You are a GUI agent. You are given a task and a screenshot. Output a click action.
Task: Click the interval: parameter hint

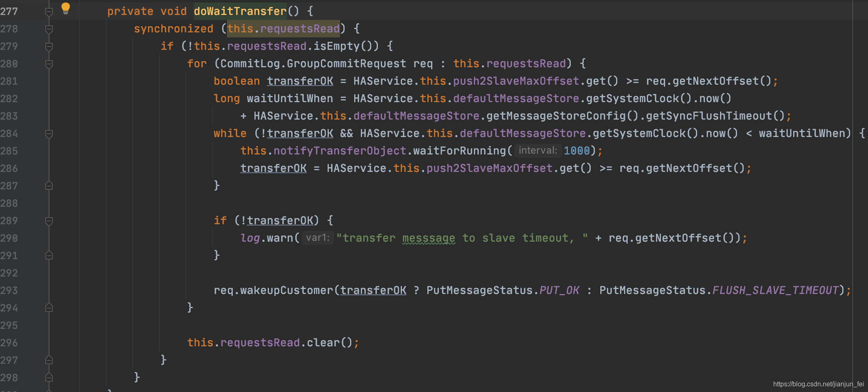tap(538, 150)
